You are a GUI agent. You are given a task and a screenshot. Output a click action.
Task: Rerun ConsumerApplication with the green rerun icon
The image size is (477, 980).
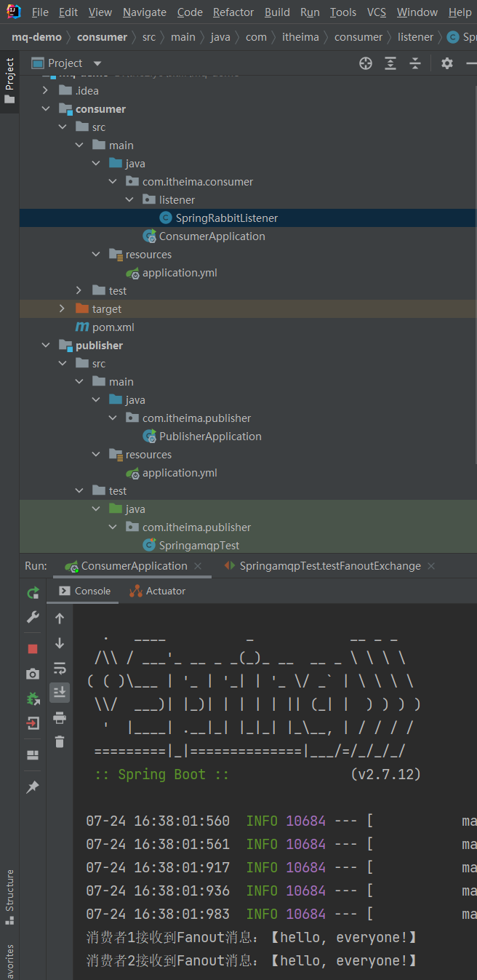[x=33, y=593]
